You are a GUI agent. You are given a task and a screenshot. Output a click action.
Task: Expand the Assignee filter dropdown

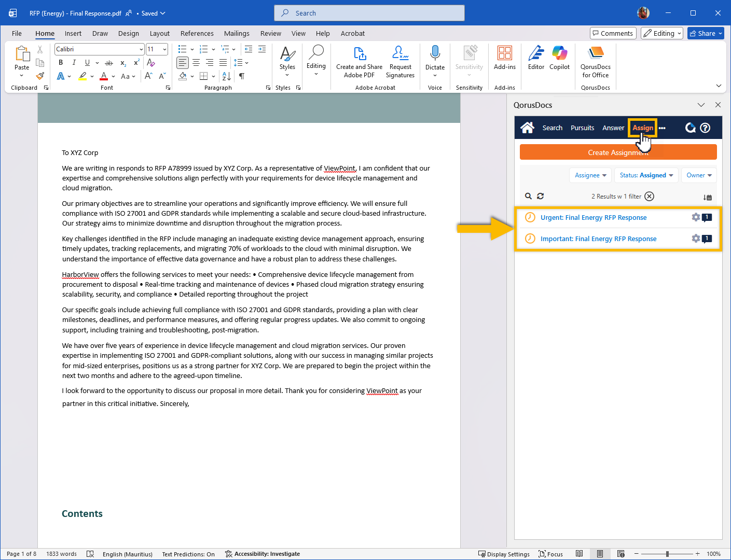[x=590, y=175]
